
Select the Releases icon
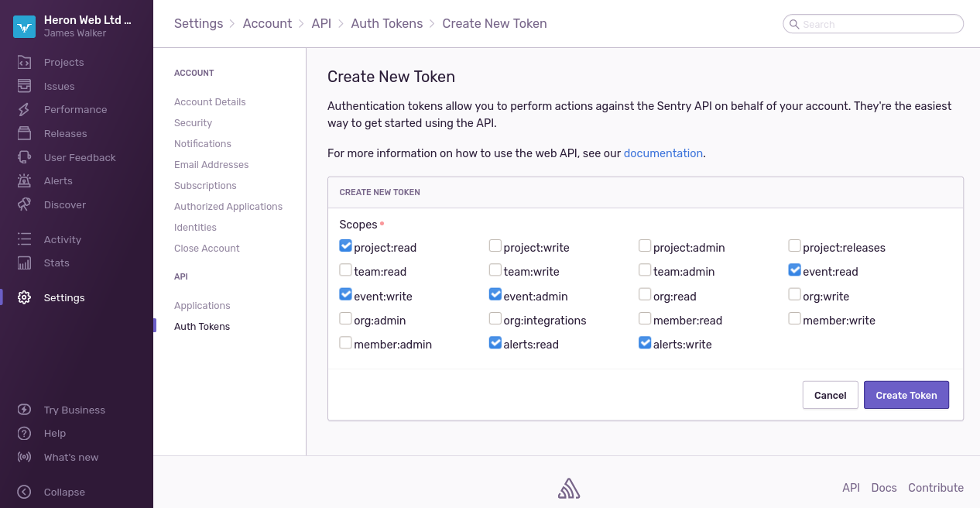[x=25, y=133]
